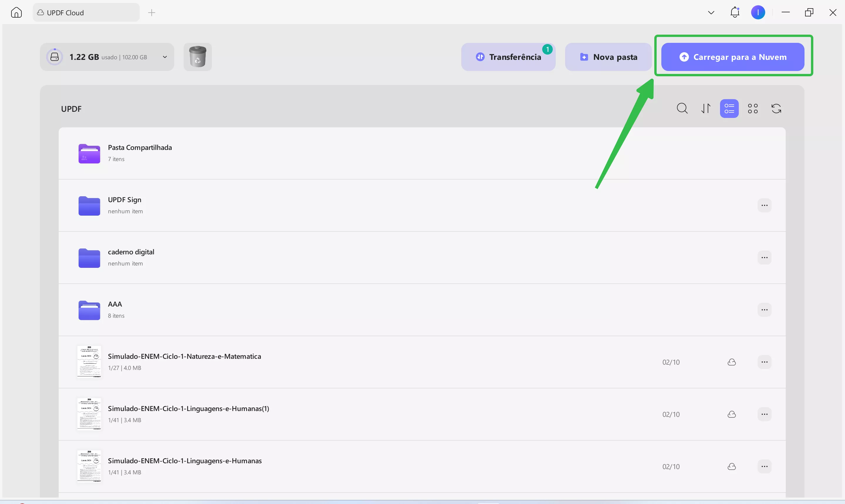The image size is (845, 504).
Task: Select the UPDF Cloud tab
Action: (x=86, y=13)
